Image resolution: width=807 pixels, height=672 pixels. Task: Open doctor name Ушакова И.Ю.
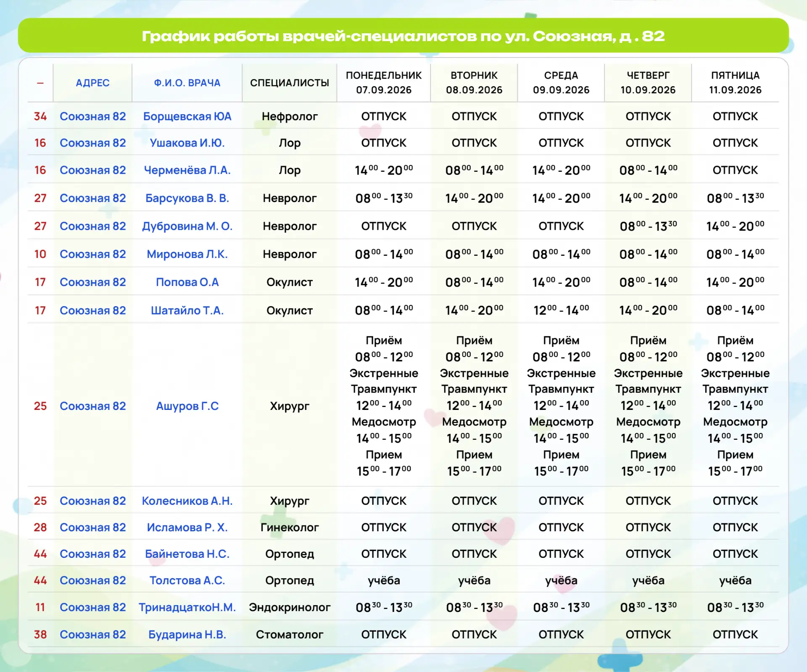pos(187,143)
